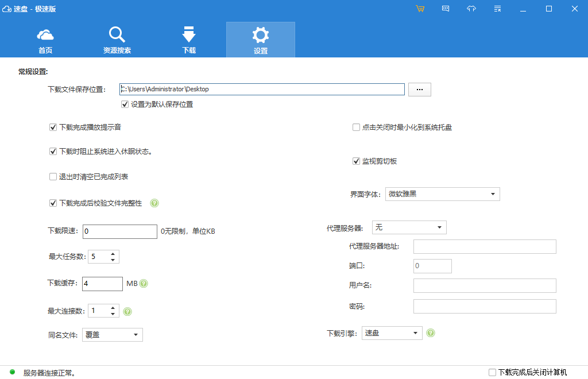Screen dimensions: 588x379
Task: Click the download save path field
Action: point(262,89)
